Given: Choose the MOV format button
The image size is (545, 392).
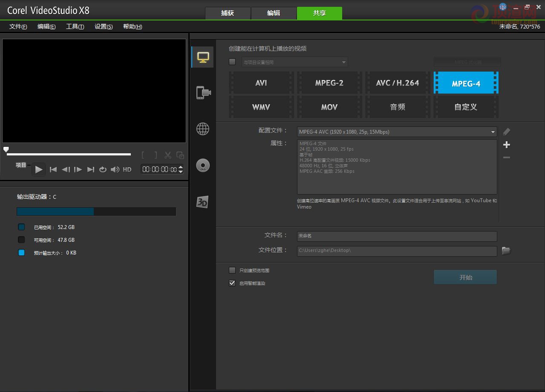Looking at the screenshot, I should (329, 107).
